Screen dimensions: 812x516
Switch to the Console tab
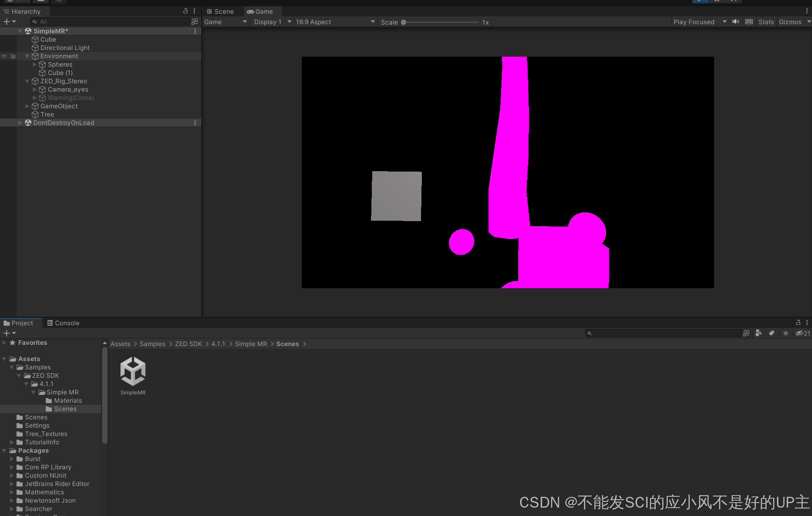coord(63,323)
